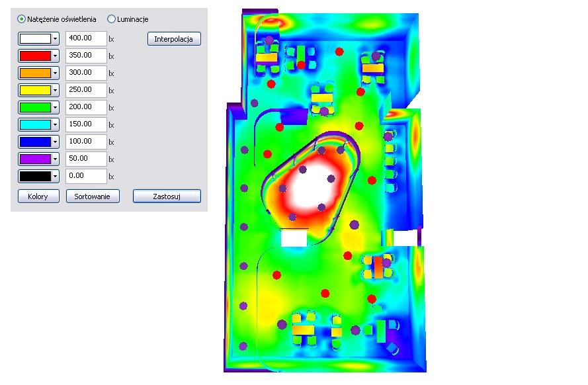The height and width of the screenshot is (385, 588).
Task: Click the green color swatch for 200 lx
Action: [x=35, y=108]
